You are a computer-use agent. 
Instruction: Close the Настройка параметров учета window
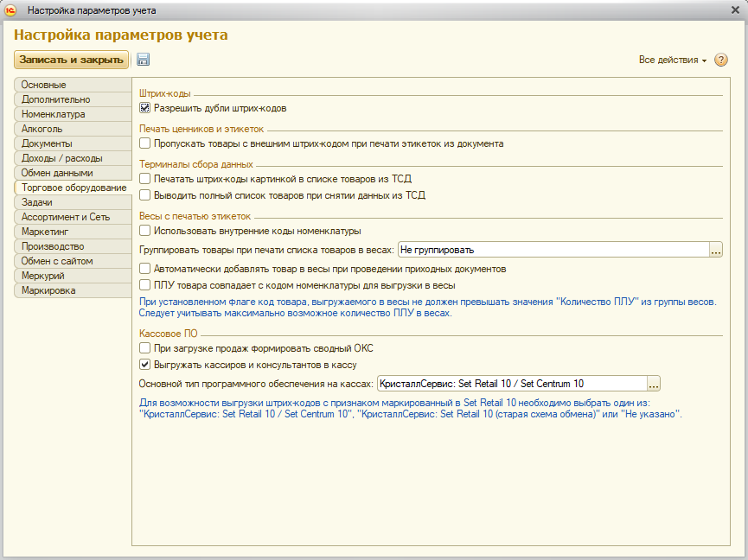click(735, 10)
